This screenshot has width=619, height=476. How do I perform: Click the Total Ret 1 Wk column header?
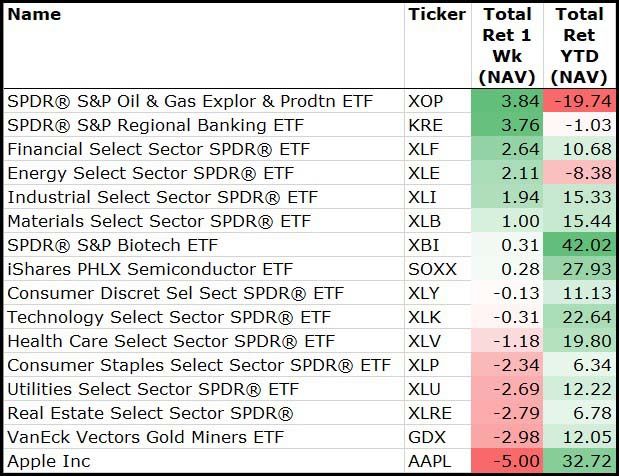coord(507,45)
